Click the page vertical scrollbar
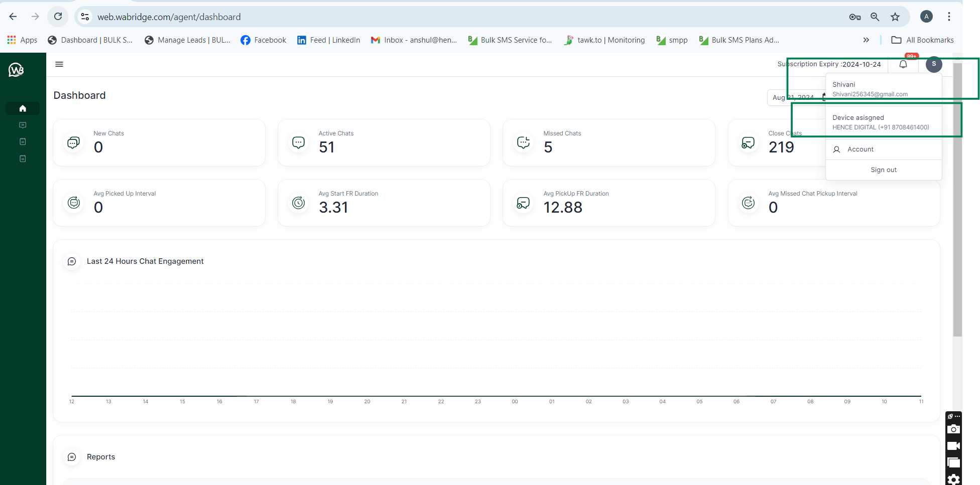 click(x=957, y=201)
